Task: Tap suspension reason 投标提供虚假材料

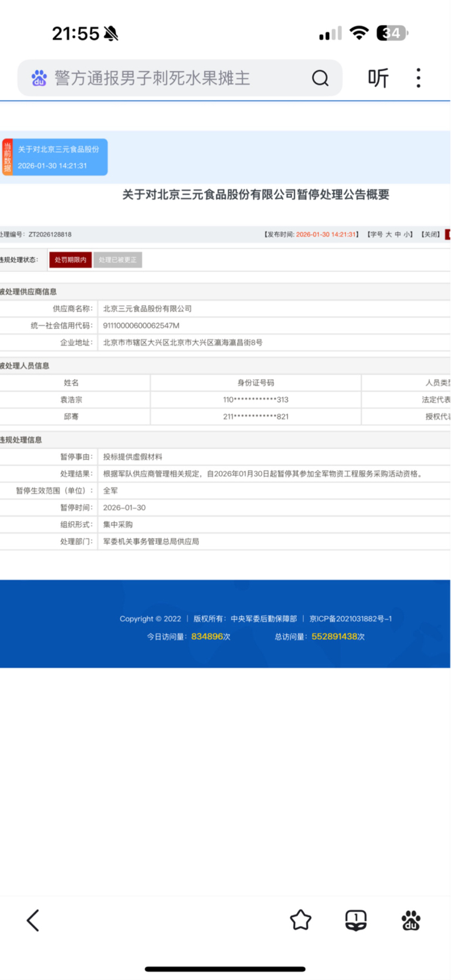Action: [x=133, y=457]
